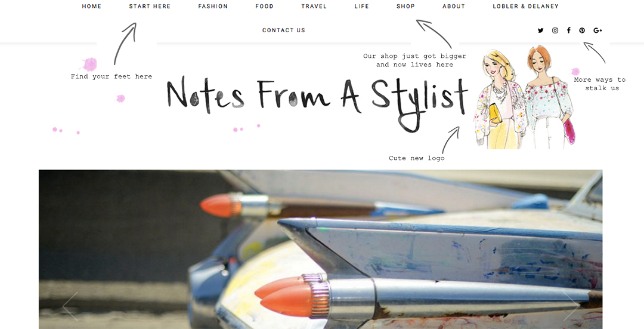The height and width of the screenshot is (329, 644).
Task: Visit the Shop page
Action: click(405, 6)
